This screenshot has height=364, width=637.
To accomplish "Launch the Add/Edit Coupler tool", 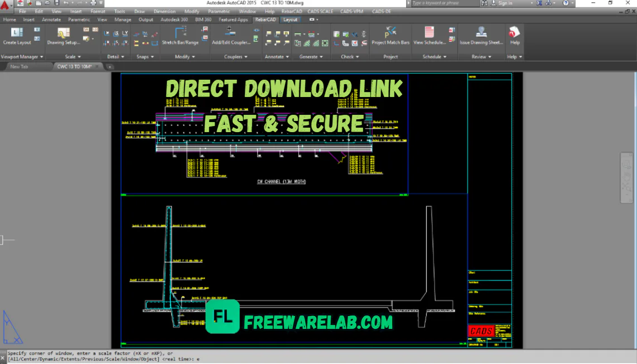I will tap(231, 36).
